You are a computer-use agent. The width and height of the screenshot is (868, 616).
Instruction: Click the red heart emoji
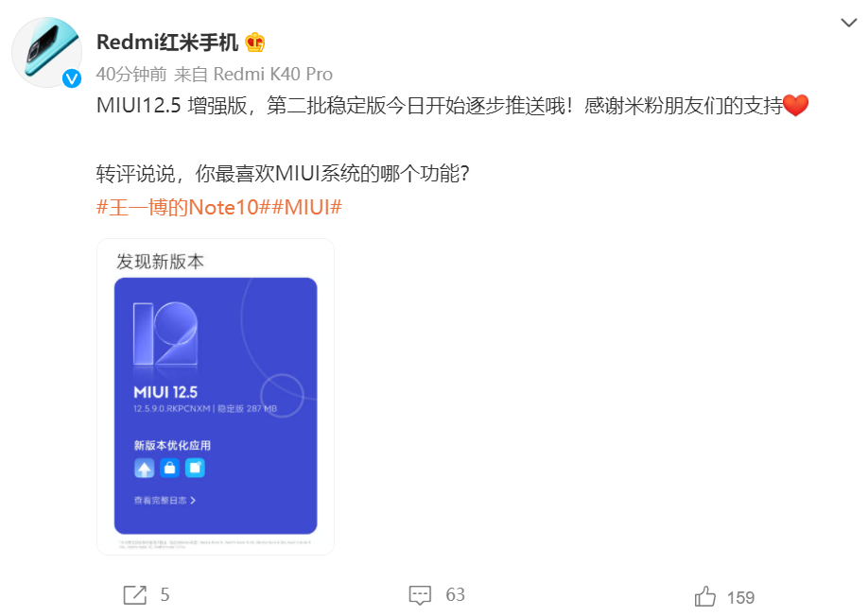[796, 105]
